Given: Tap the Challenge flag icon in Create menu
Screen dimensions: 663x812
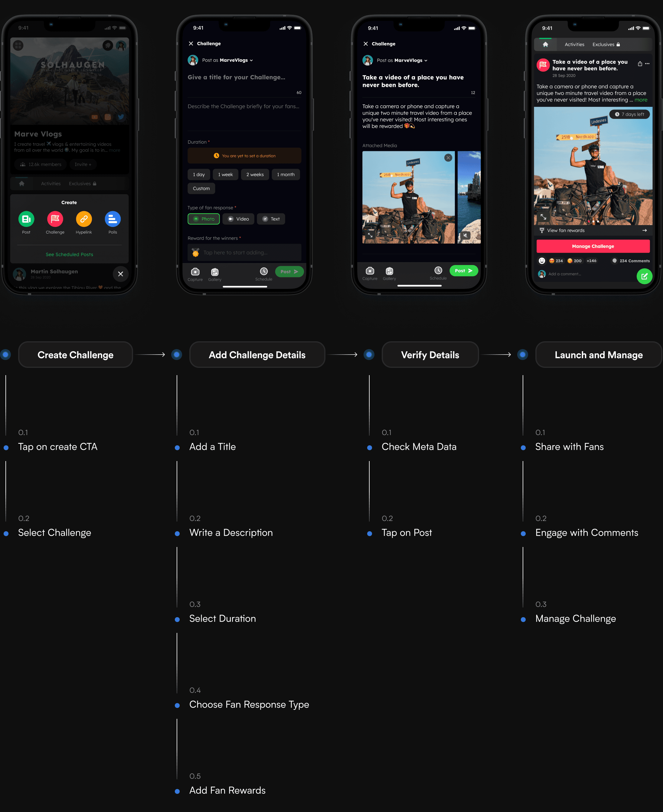Looking at the screenshot, I should pos(55,219).
